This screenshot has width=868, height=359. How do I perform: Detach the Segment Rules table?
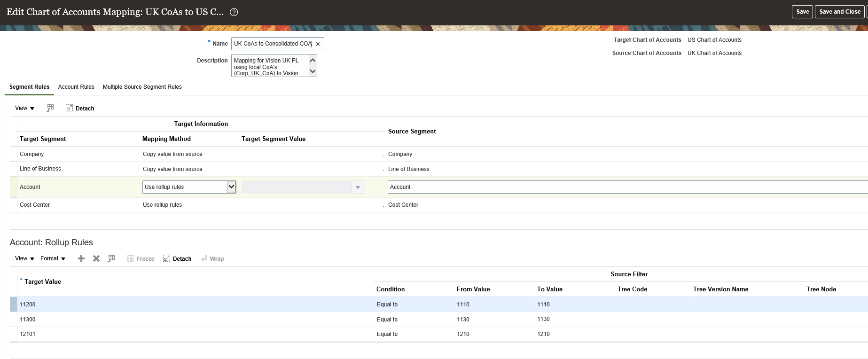[x=80, y=108]
